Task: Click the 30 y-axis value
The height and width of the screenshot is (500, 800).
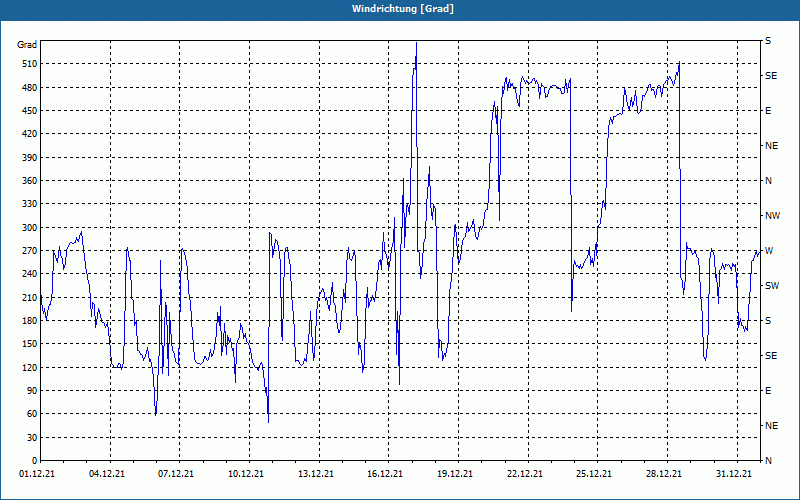Action: (x=32, y=437)
